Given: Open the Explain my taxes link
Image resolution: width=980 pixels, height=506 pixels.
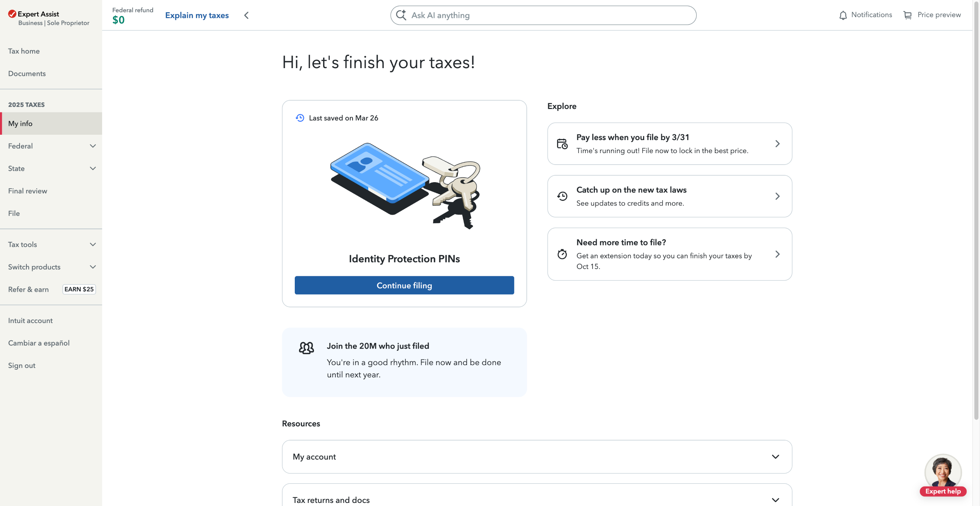Looking at the screenshot, I should click(197, 15).
